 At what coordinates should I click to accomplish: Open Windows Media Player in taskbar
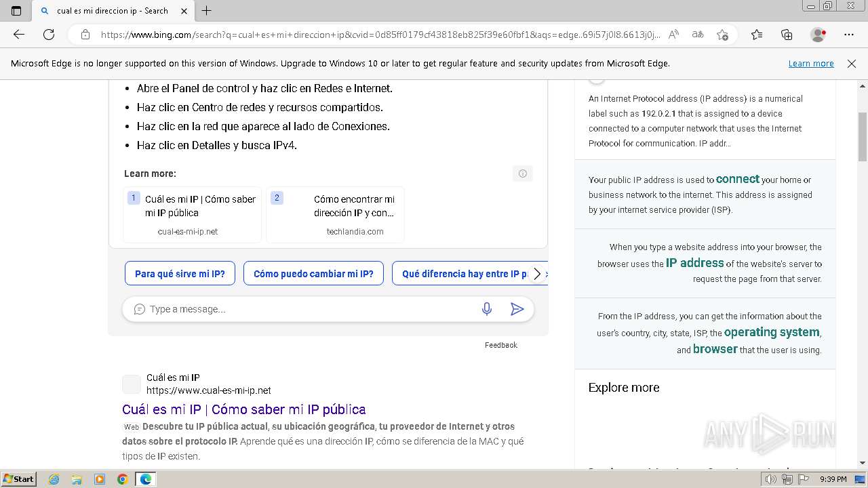click(100, 479)
